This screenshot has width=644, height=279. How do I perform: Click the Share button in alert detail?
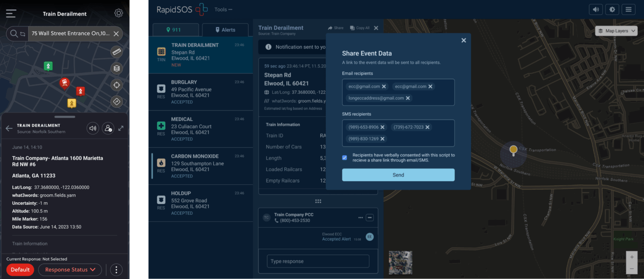[336, 28]
